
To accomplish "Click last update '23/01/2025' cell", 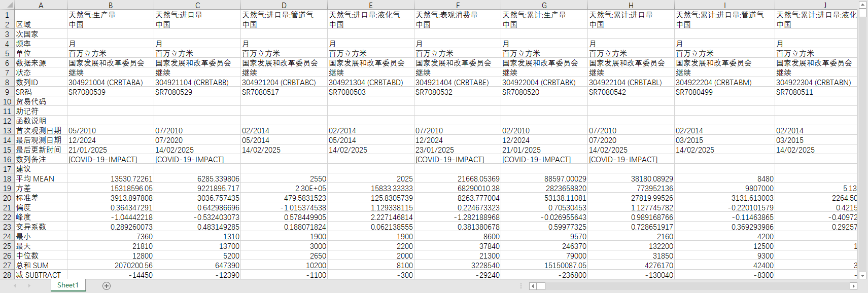I will click(x=458, y=150).
